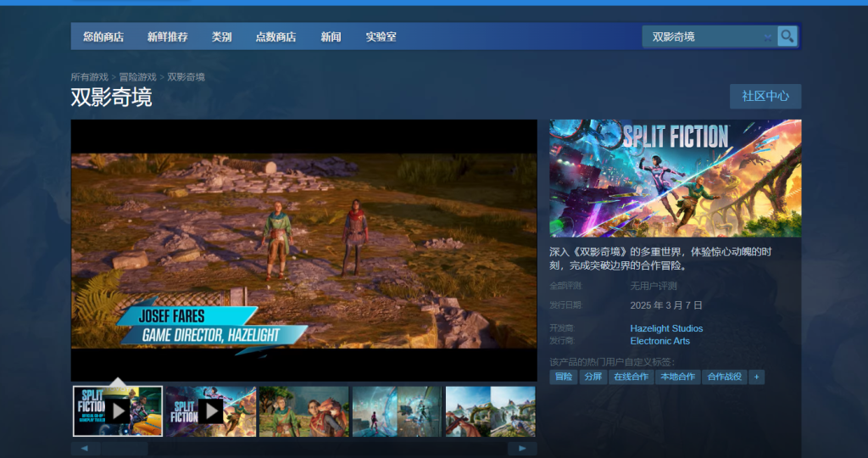
Task: Click the search field containing 双影奇境
Action: (709, 36)
